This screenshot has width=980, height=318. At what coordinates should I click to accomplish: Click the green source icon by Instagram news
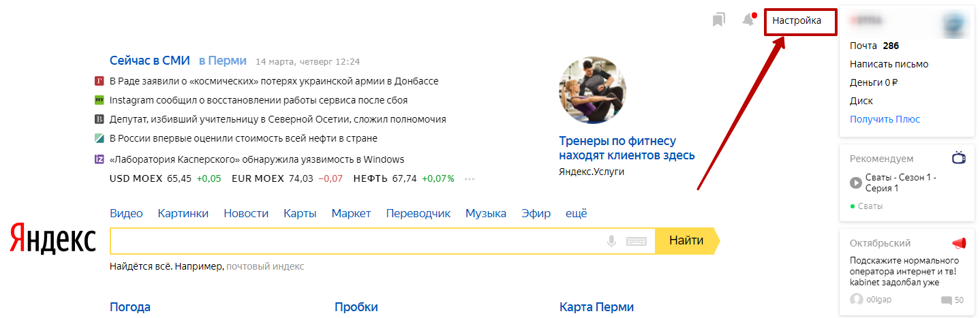point(99,100)
